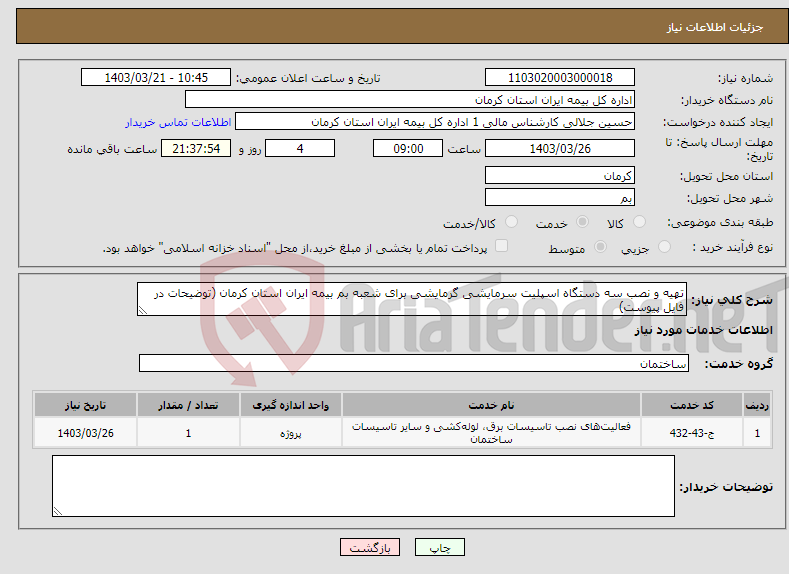Click the remaining days field showing 4
789x574 pixels.
pyautogui.click(x=300, y=148)
